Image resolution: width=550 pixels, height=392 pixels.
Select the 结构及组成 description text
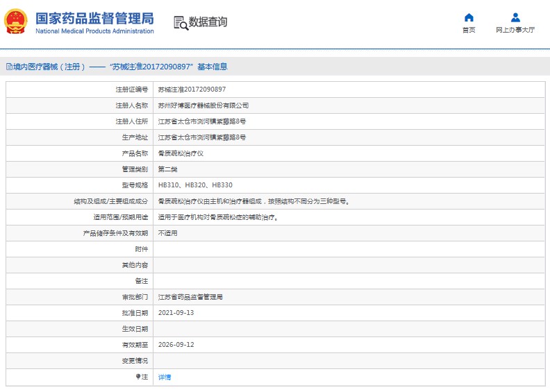pyautogui.click(x=253, y=201)
